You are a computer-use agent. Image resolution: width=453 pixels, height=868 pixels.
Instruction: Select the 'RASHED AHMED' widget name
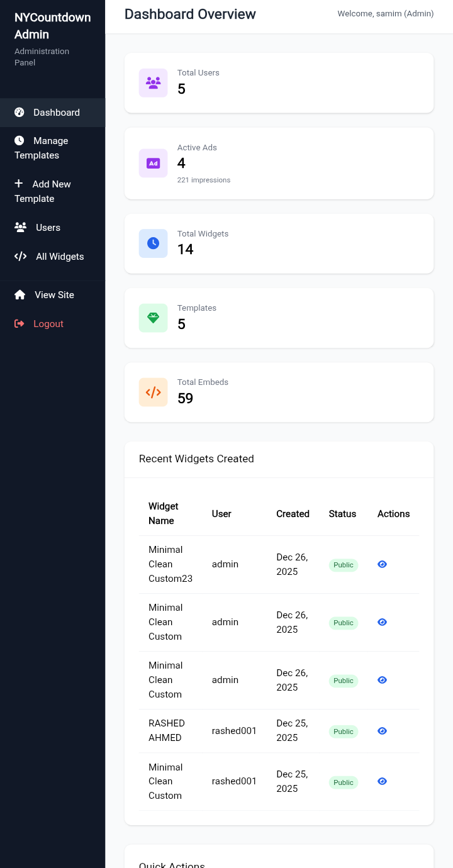pos(167,731)
